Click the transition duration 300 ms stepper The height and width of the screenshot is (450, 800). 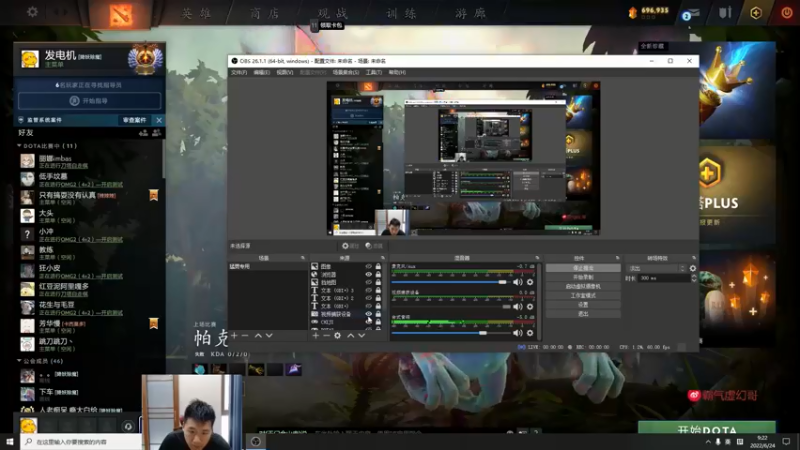694,278
